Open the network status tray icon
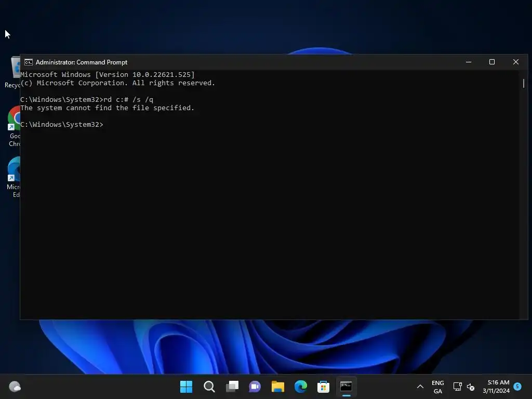The height and width of the screenshot is (399, 532). 457,387
